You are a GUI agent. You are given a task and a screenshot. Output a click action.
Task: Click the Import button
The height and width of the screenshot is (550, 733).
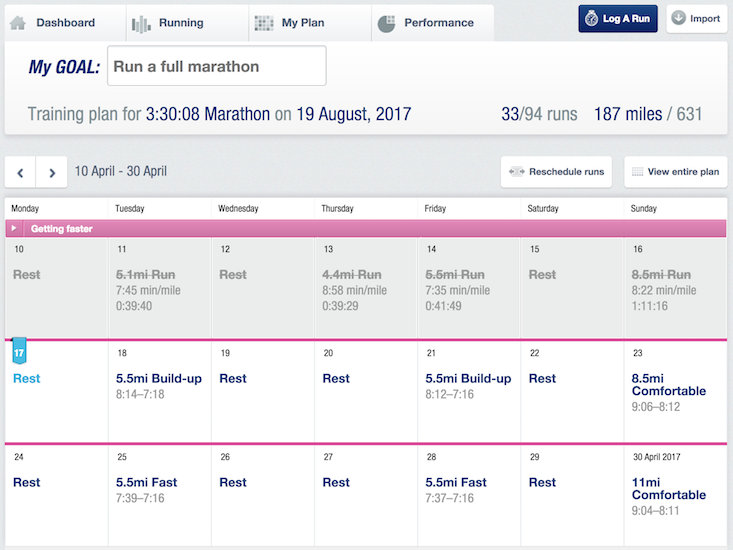697,19
